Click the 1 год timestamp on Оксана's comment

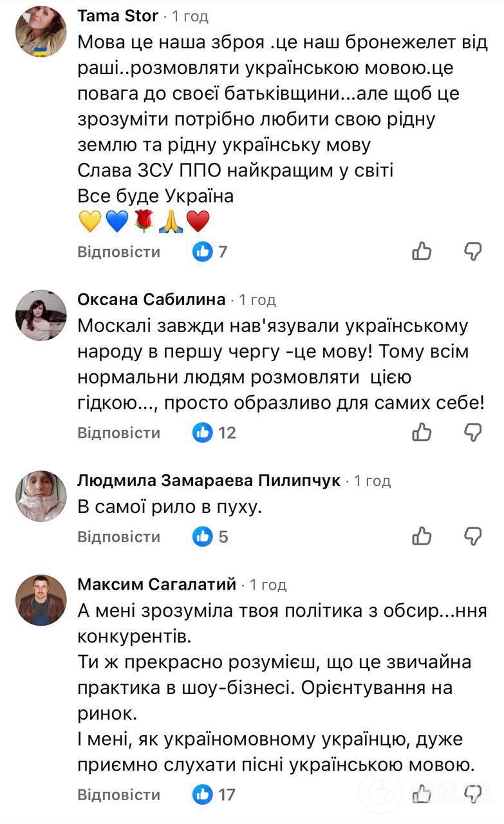[x=258, y=299]
